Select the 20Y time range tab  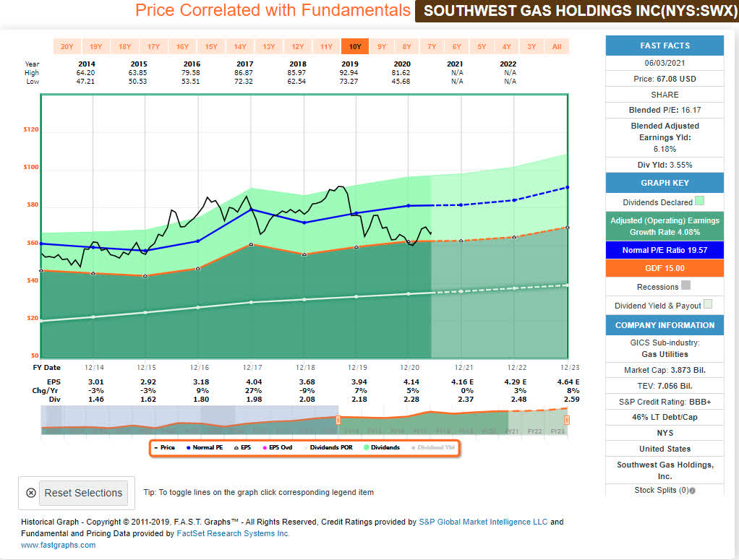click(x=67, y=47)
